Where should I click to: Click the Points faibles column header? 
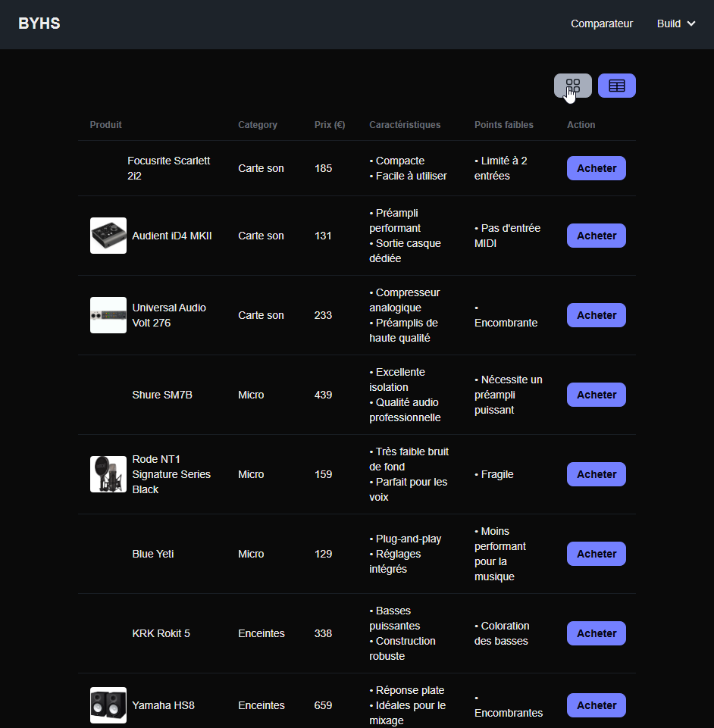click(x=503, y=125)
